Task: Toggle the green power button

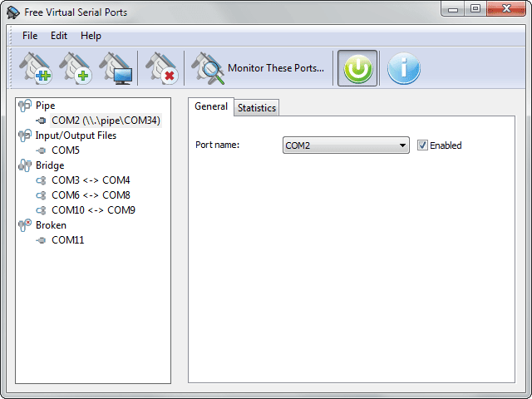Action: 357,68
